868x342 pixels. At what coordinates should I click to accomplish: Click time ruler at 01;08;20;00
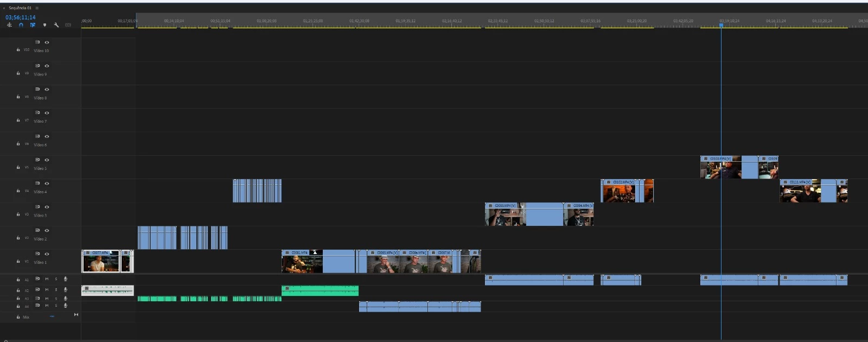tap(266, 21)
